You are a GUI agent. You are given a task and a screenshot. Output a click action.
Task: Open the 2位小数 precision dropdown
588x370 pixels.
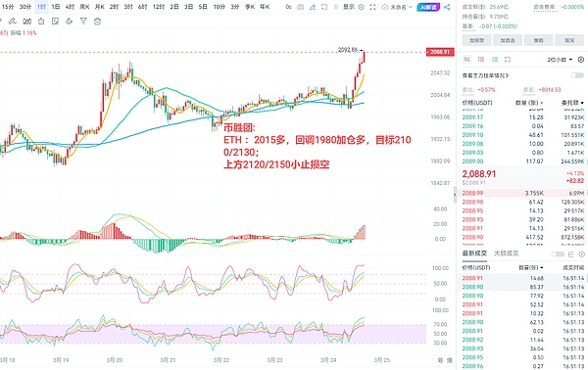point(560,60)
